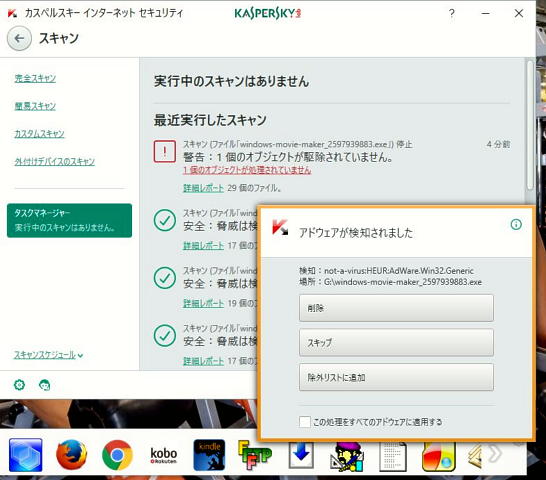This screenshot has width=546, height=480.
Task: Launch Google Chrome from the dock
Action: click(x=117, y=455)
